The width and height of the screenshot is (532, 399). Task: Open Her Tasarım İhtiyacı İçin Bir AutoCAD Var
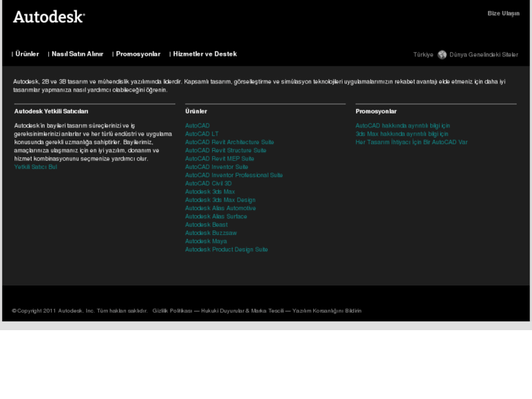tap(411, 142)
